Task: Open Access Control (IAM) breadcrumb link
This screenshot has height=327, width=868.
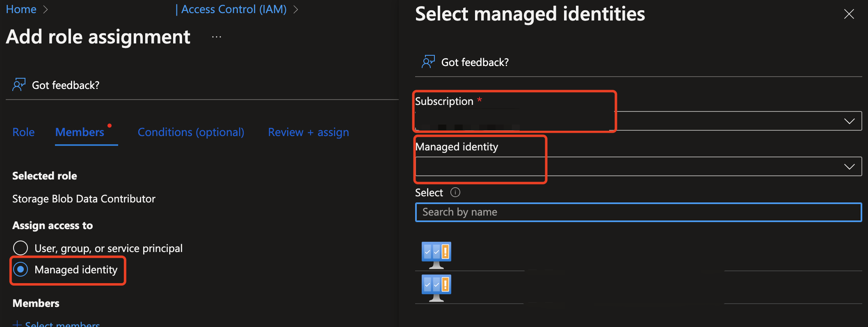Action: [x=233, y=9]
